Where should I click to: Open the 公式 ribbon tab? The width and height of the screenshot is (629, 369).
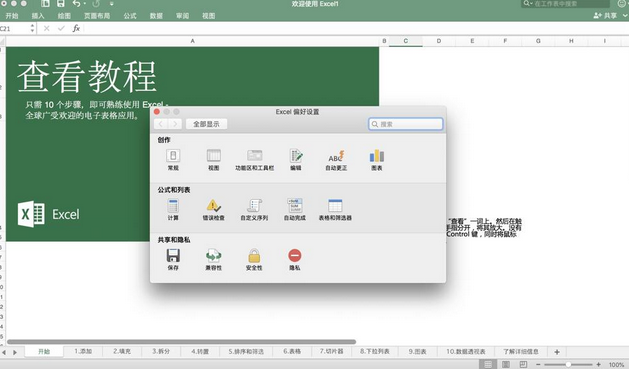[130, 16]
